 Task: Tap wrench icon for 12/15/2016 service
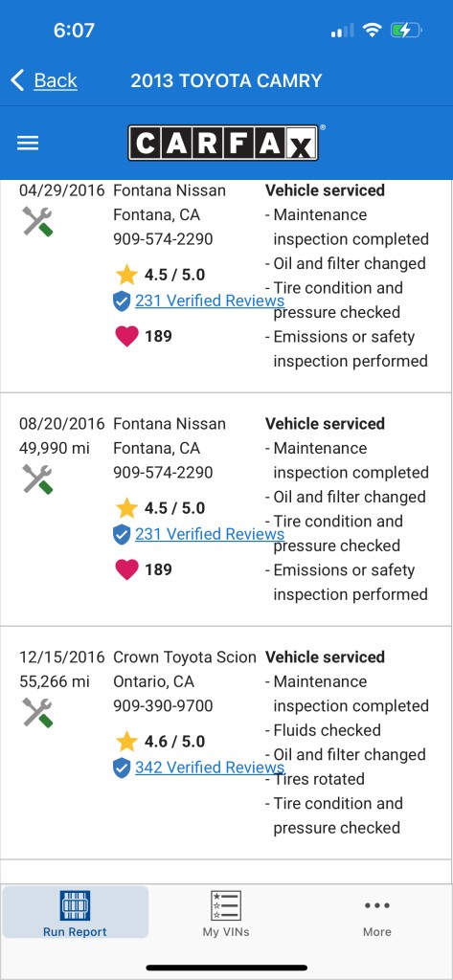pyautogui.click(x=37, y=712)
